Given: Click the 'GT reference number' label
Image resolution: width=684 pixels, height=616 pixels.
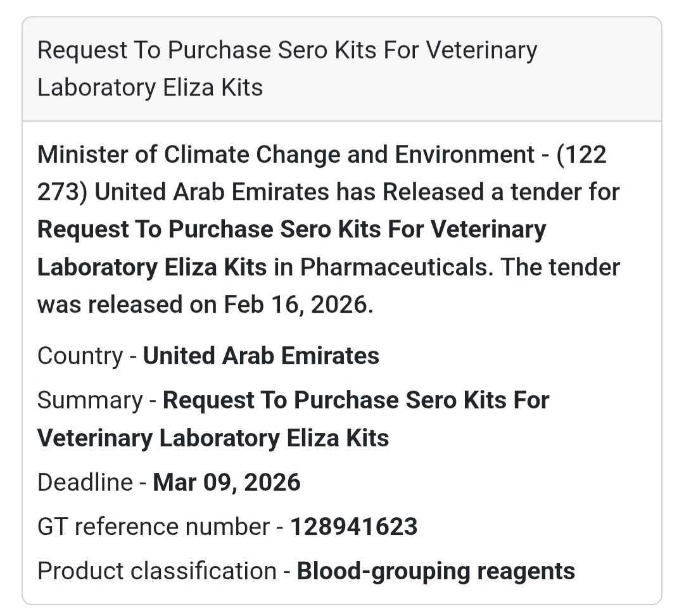Looking at the screenshot, I should coord(153,527).
